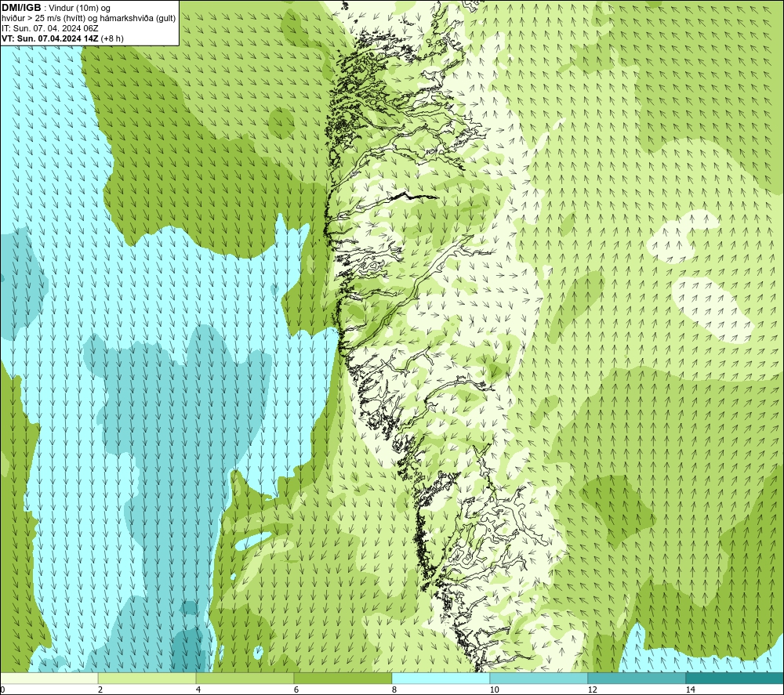Click the light green 2–4 m/s swatch
The width and height of the screenshot is (784, 695).
tap(147, 679)
